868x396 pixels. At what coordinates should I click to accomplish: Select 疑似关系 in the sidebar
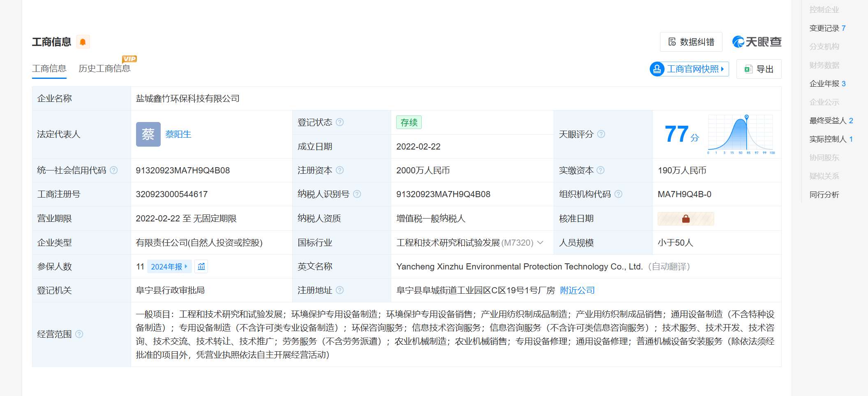824,176
